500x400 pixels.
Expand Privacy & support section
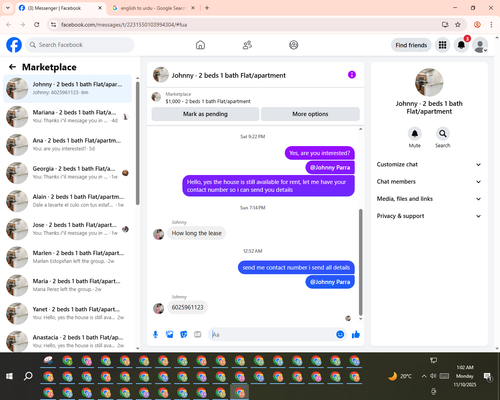[429, 216]
